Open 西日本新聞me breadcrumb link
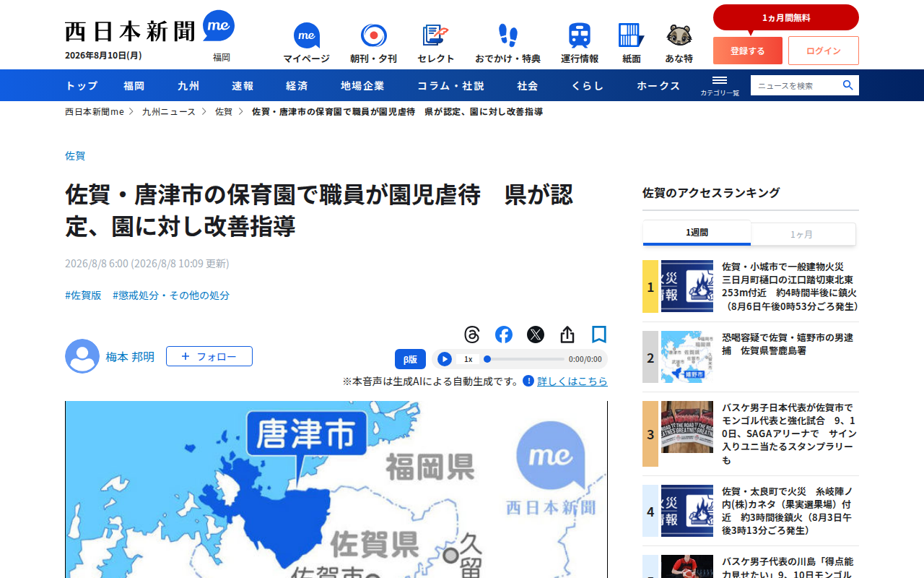Image resolution: width=924 pixels, height=578 pixels. coord(95,112)
